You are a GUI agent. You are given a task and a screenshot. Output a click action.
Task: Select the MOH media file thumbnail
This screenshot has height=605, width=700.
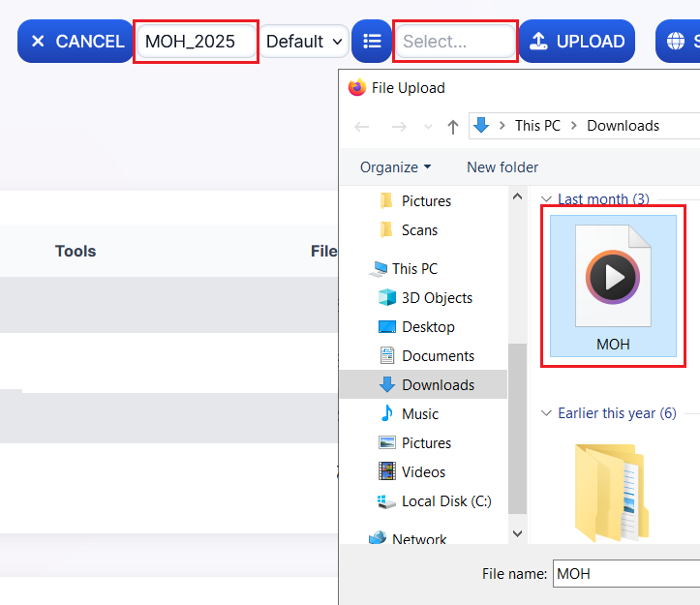click(x=613, y=286)
